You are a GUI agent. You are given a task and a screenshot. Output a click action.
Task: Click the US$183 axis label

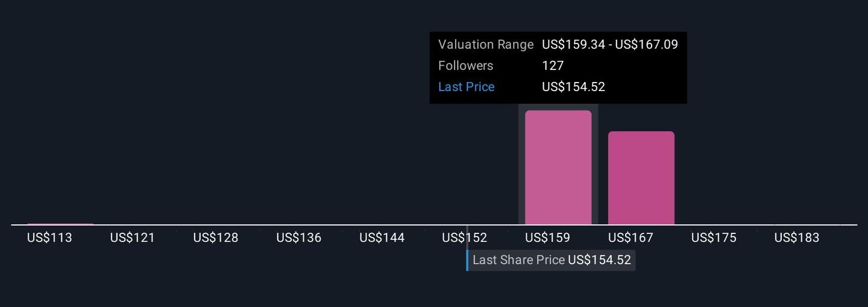pos(797,238)
